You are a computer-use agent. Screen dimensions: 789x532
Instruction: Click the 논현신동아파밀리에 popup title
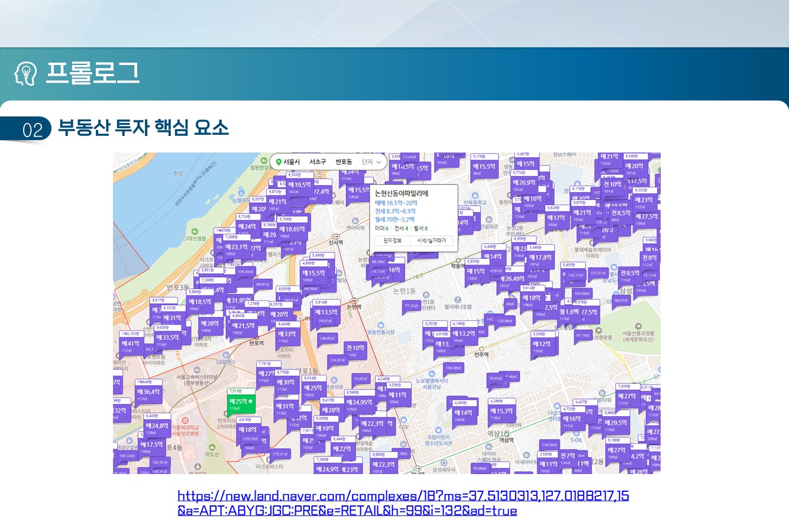click(x=402, y=193)
